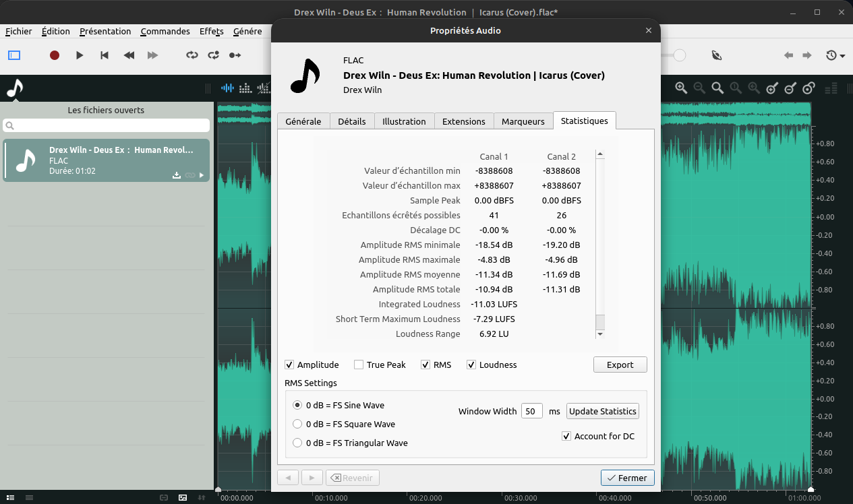853x504 pixels.
Task: Click the zoom in magnifier icon
Action: tap(681, 88)
